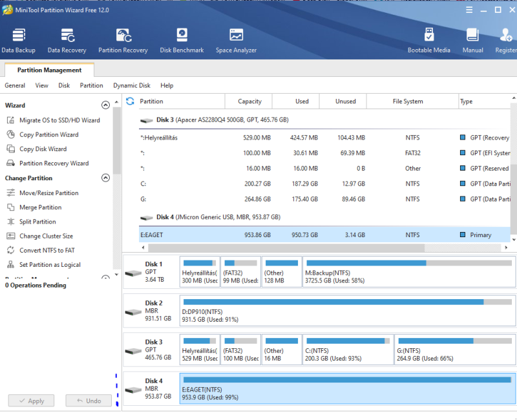The width and height of the screenshot is (517, 420).
Task: Click the Change Cluster Size icon
Action: pyautogui.click(x=10, y=236)
